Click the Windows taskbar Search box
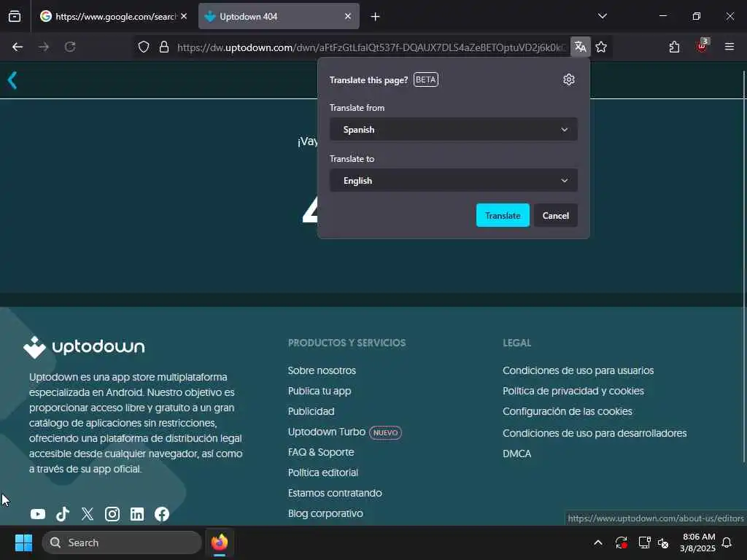 coord(122,542)
